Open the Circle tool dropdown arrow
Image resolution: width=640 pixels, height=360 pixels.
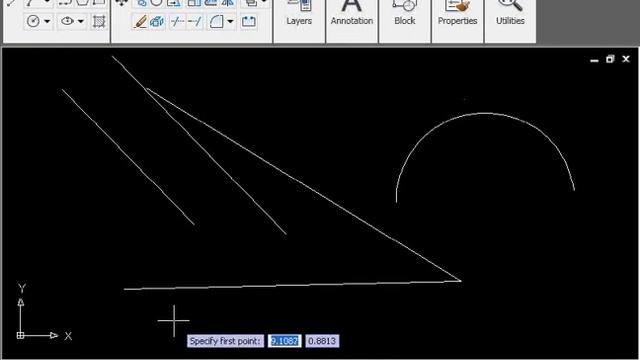click(47, 21)
